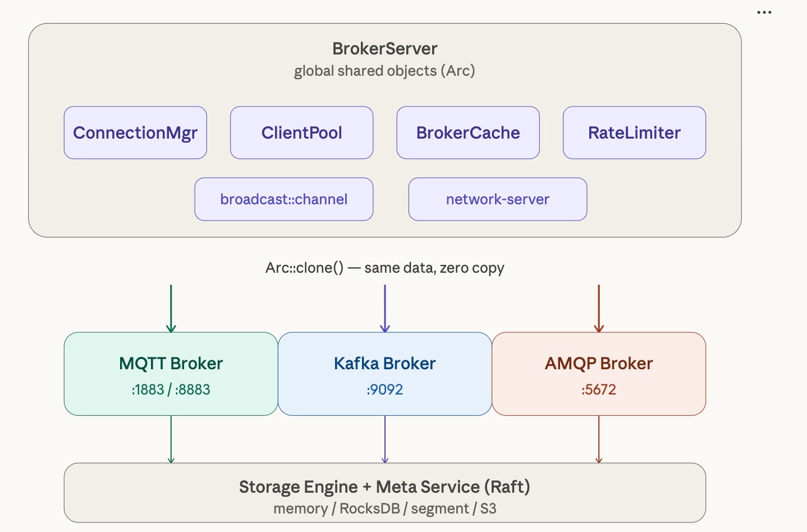The image size is (807, 532).
Task: Click the broadcast::channel node
Action: tap(284, 199)
